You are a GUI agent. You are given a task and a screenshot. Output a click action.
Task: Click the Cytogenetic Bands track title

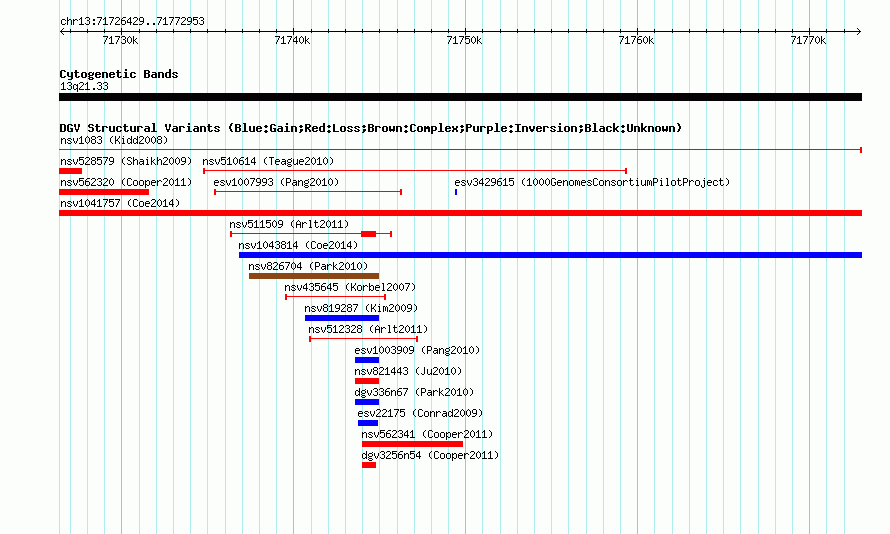pos(119,74)
